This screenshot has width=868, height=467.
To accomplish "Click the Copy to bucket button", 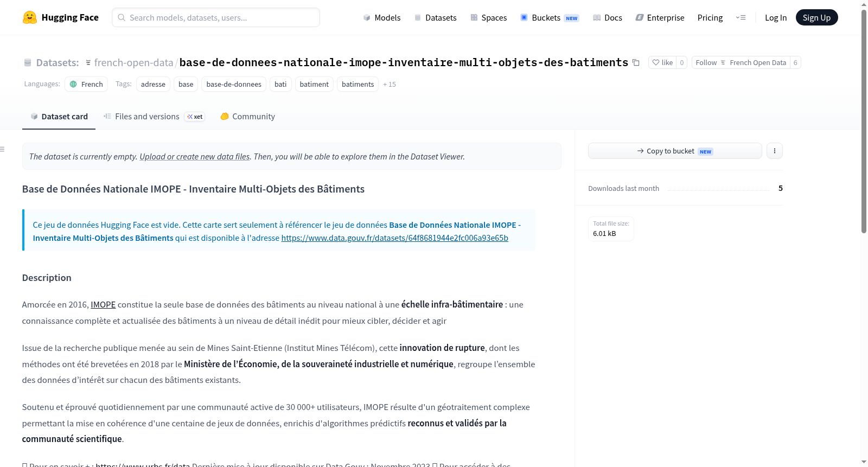I will (x=675, y=151).
